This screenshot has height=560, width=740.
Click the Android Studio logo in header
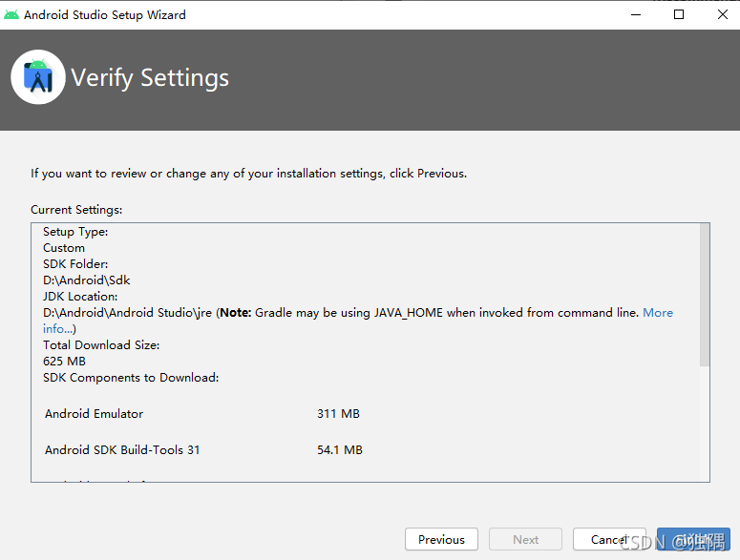point(38,77)
